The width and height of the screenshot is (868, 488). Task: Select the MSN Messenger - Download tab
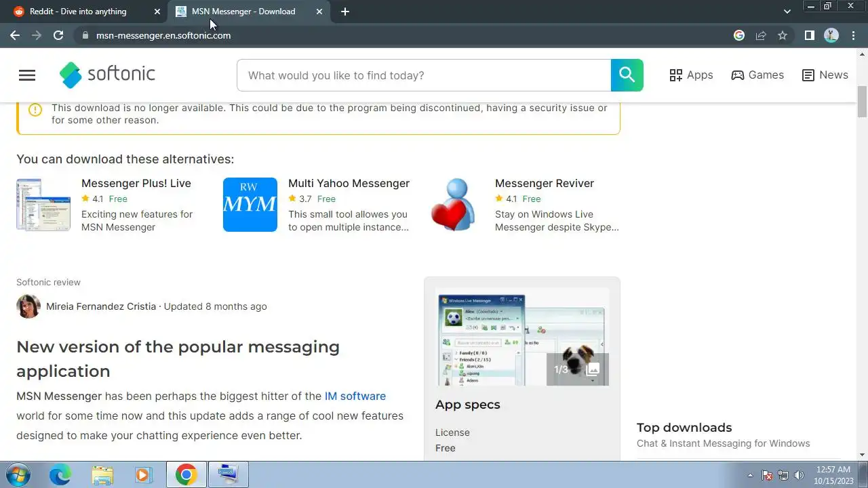244,12
